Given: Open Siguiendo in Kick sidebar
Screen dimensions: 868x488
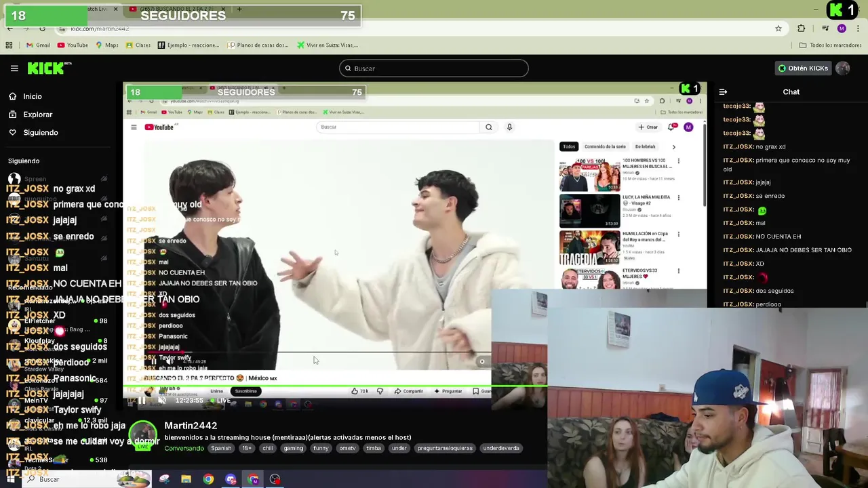Looking at the screenshot, I should 33,133.
